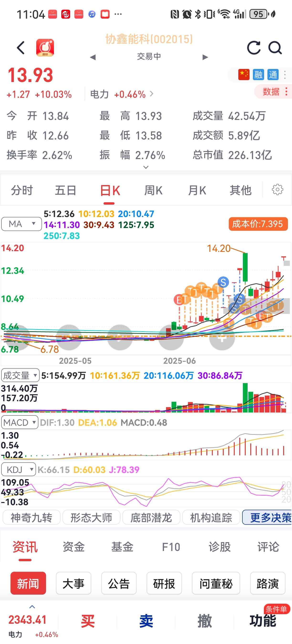This screenshot has height=644, width=292.
Task: Tap the battery indicator in status bar
Action: (x=259, y=14)
